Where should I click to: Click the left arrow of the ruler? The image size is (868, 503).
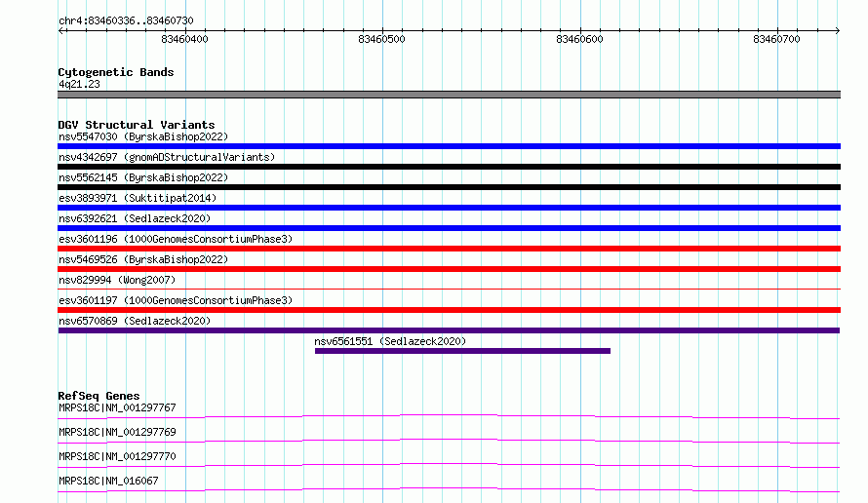pos(61,30)
